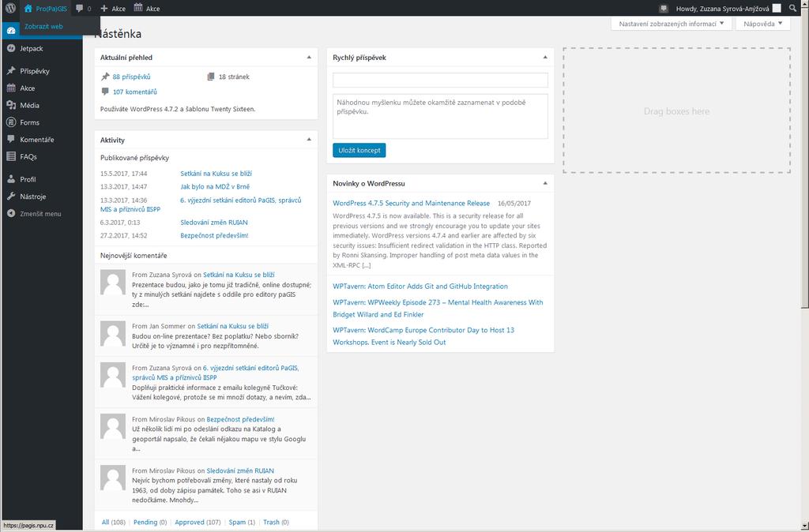Open post Jak bylo na MDŽ v Brně
The height and width of the screenshot is (532, 809).
(x=215, y=186)
